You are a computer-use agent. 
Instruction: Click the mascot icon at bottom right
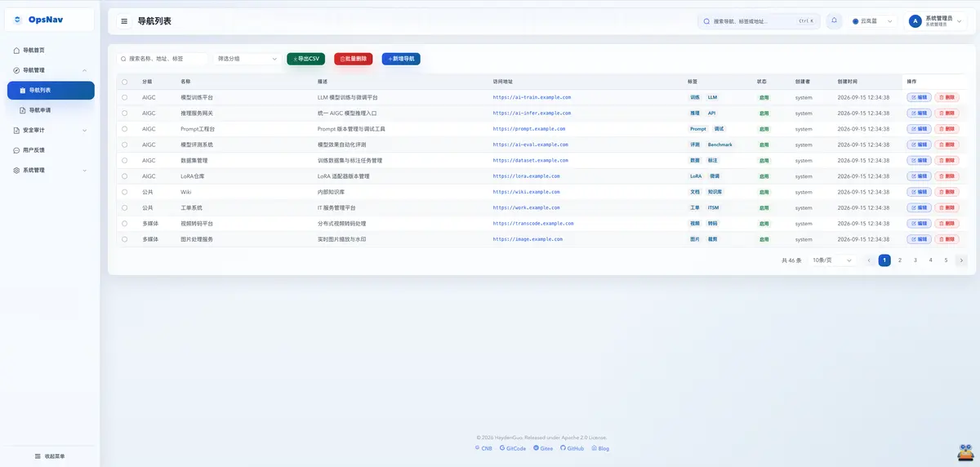coord(965,452)
